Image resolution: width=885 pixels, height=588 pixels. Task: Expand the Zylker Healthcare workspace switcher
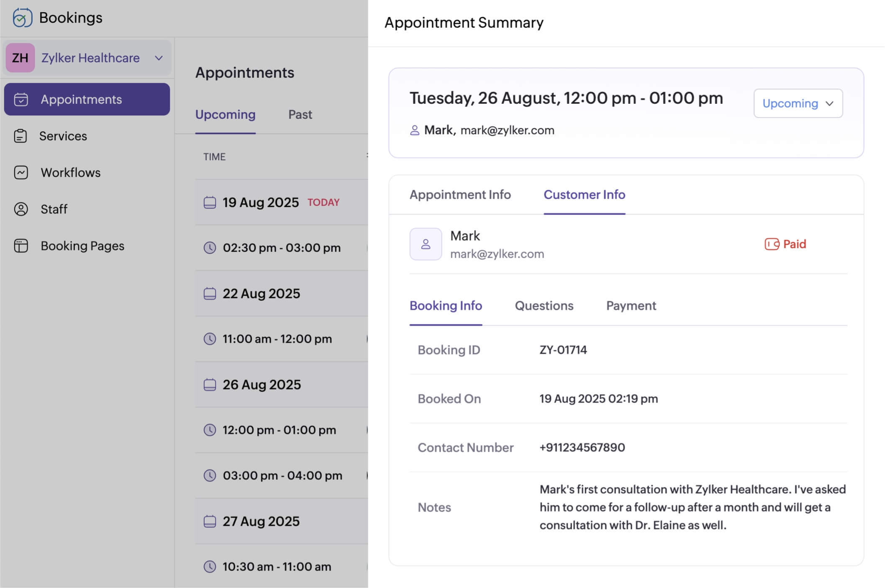tap(159, 58)
